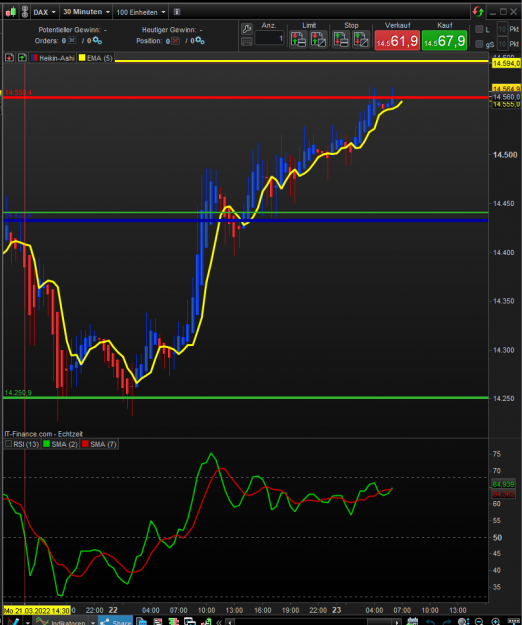Zoom out with the minus magnifier
Screen dimensions: 522x625
pyautogui.click(x=479, y=621)
